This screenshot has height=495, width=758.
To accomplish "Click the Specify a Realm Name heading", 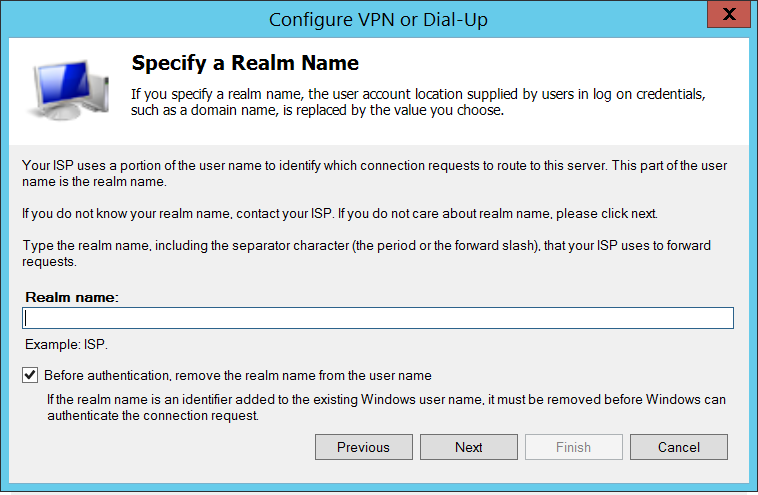I will click(245, 64).
